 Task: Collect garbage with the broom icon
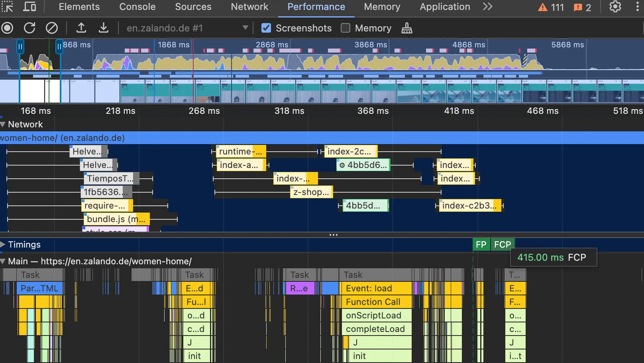[x=407, y=28]
